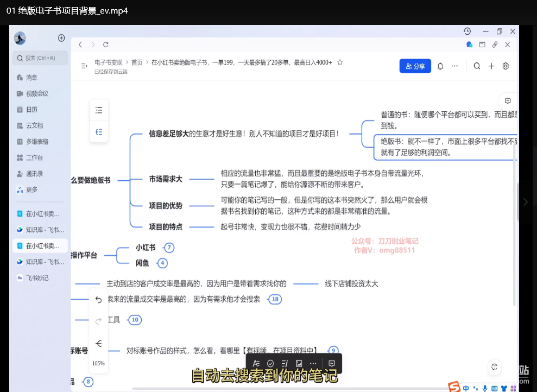Go back with the left arrow navigation
The width and height of the screenshot is (537, 392).
pos(80,45)
